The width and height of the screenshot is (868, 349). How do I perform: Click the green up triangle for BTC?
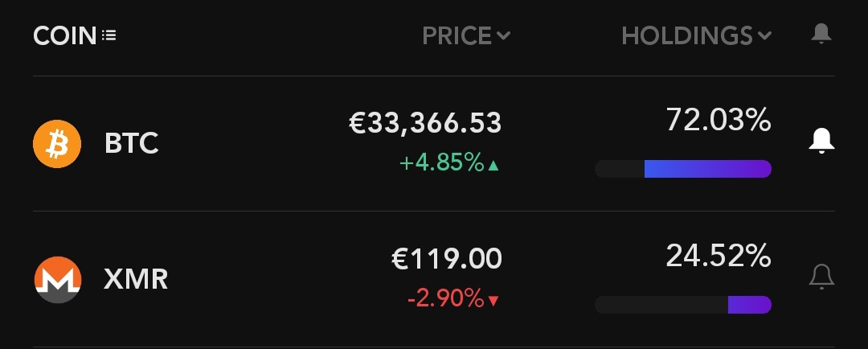[493, 165]
